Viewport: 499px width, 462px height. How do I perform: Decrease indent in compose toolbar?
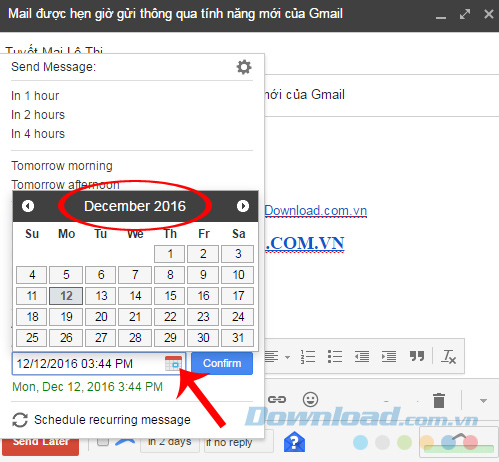[x=362, y=357]
